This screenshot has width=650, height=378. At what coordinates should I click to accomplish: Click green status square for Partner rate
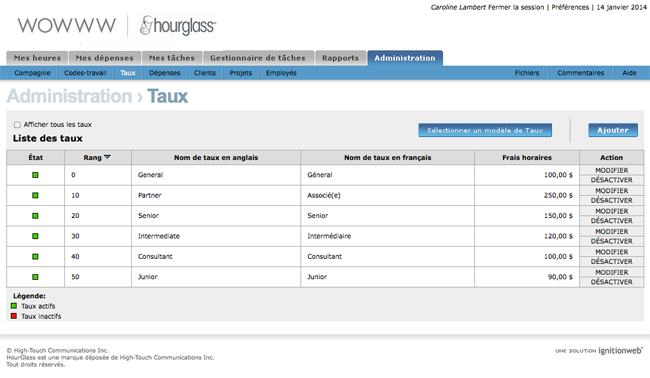35,195
